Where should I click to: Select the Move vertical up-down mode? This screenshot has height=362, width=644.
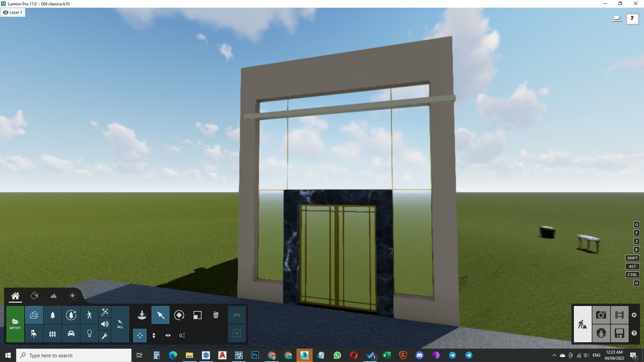[154, 335]
